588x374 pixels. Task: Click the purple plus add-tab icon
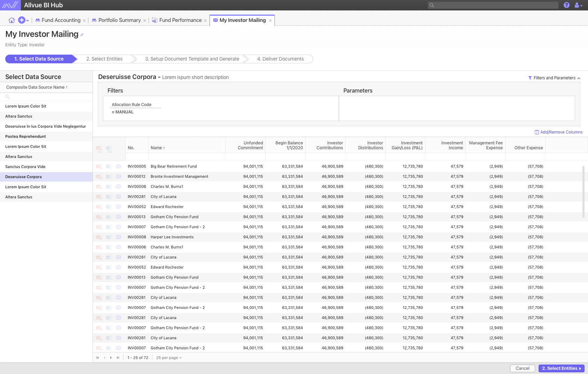coord(22,20)
